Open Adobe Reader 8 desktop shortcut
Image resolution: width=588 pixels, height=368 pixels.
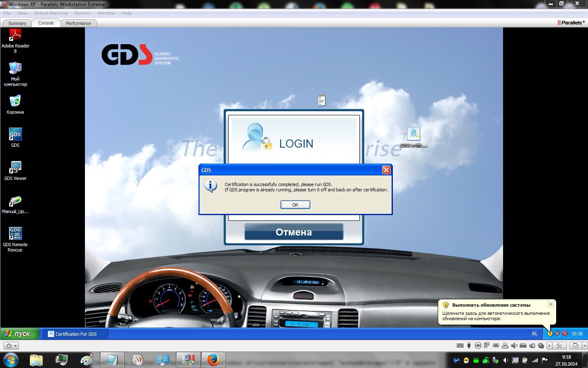pos(15,41)
